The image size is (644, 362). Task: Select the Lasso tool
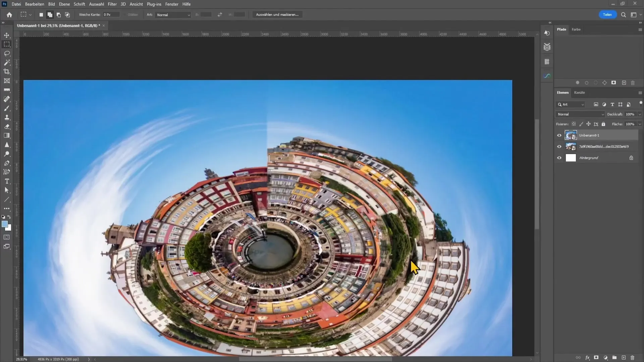(x=7, y=53)
